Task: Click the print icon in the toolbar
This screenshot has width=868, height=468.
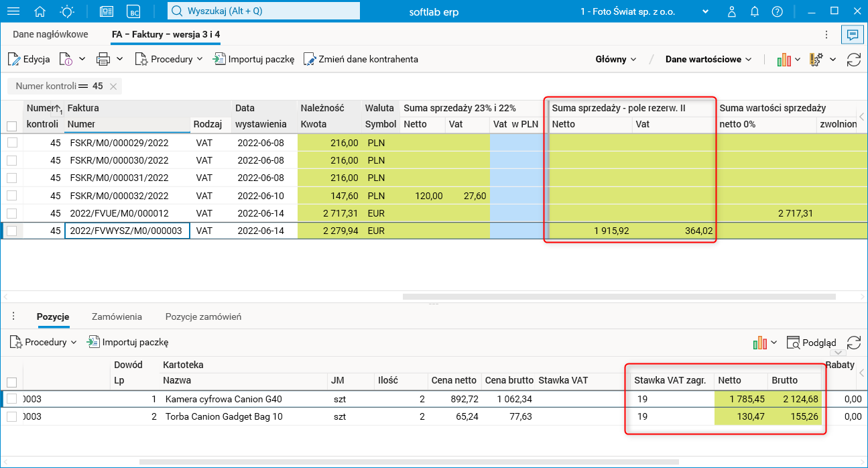Action: click(x=103, y=59)
